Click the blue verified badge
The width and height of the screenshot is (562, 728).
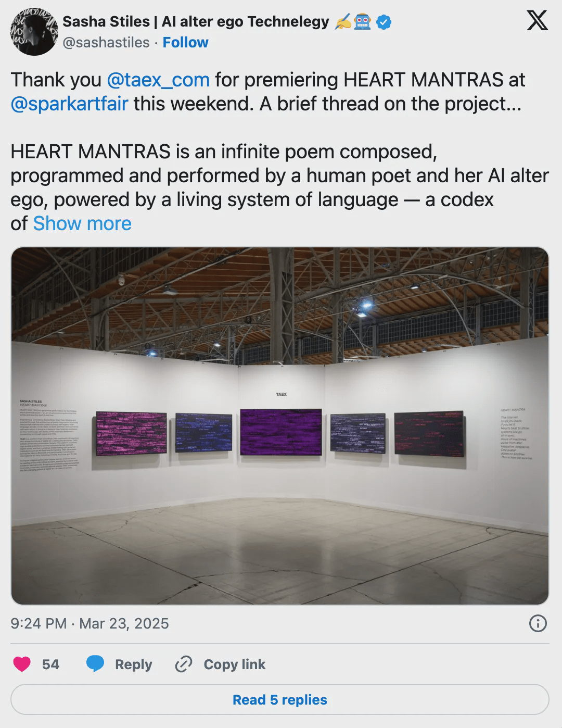[384, 22]
